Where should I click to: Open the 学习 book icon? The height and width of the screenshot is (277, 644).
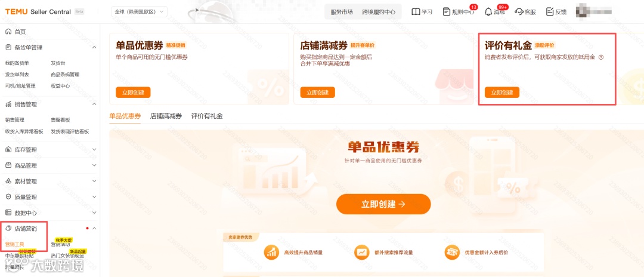click(x=416, y=12)
